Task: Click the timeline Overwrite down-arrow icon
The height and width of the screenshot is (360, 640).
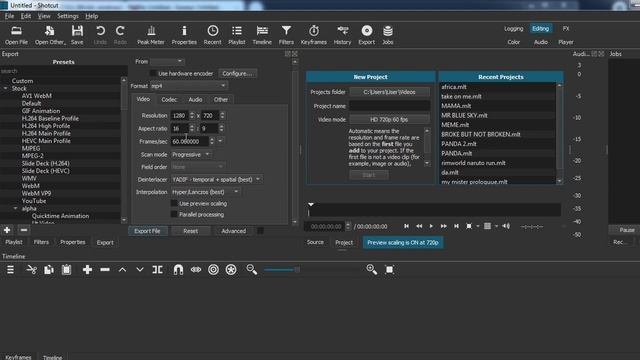Action: click(x=140, y=269)
